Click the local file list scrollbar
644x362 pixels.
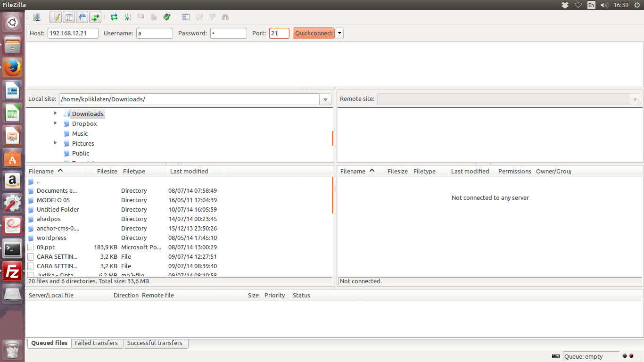click(x=332, y=195)
